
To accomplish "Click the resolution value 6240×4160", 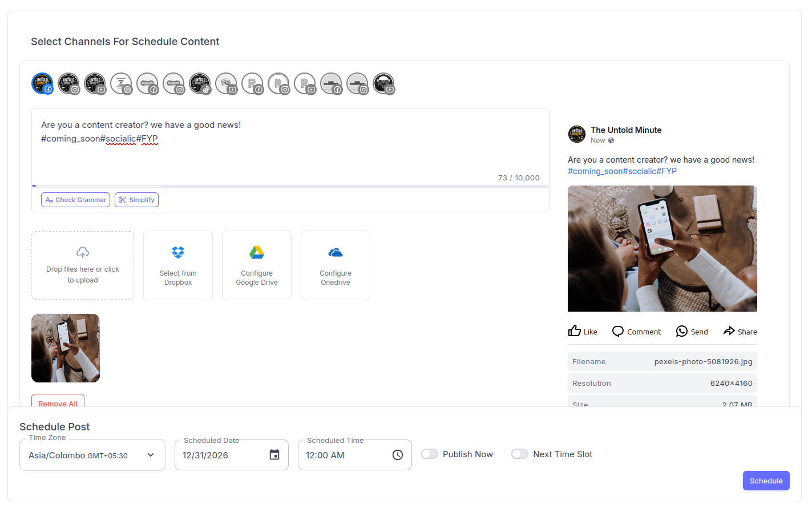I will pos(732,384).
